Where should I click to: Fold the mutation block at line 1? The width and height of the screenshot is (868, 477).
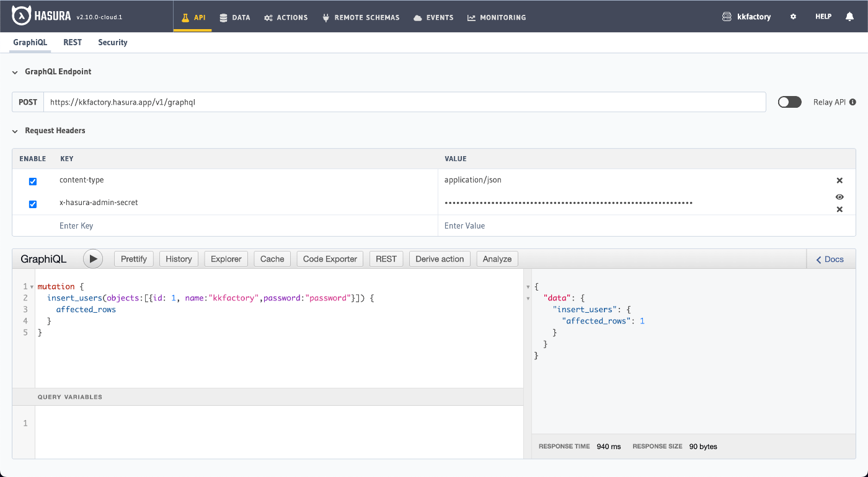click(32, 287)
